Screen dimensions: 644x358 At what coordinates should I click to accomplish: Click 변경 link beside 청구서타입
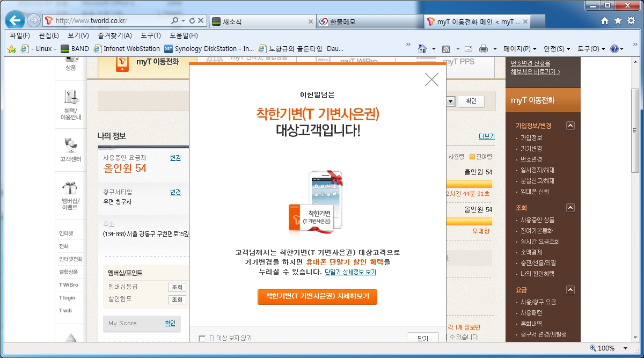click(175, 192)
